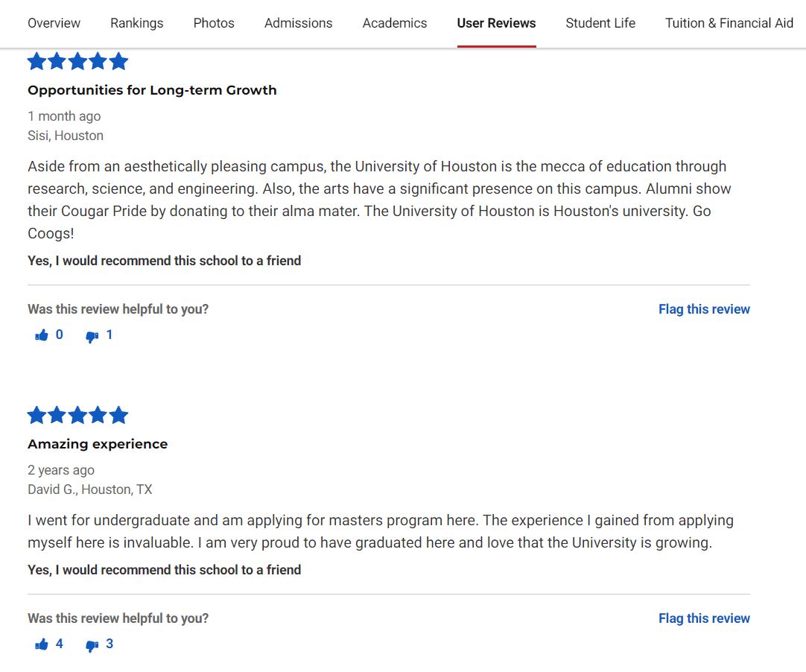The width and height of the screenshot is (806, 672).
Task: Thumbs up David G.'s review
Action: [x=42, y=644]
